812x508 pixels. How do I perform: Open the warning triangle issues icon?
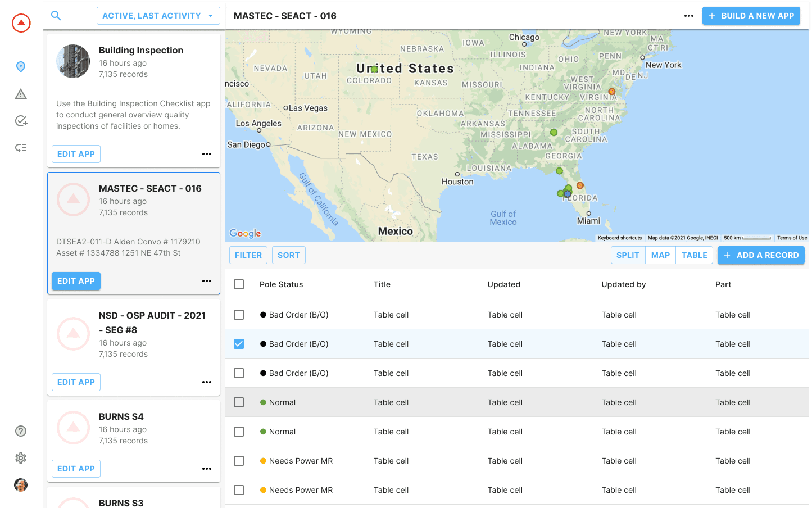(21, 94)
